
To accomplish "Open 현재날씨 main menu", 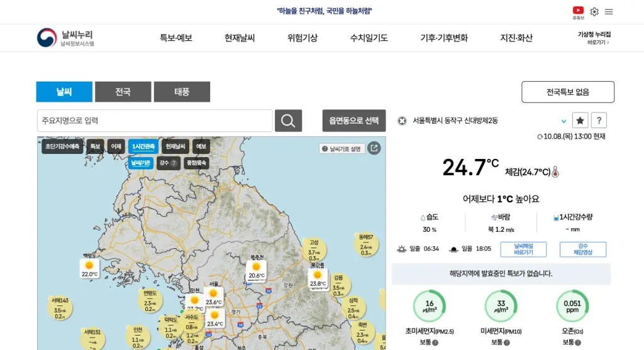I will point(240,38).
